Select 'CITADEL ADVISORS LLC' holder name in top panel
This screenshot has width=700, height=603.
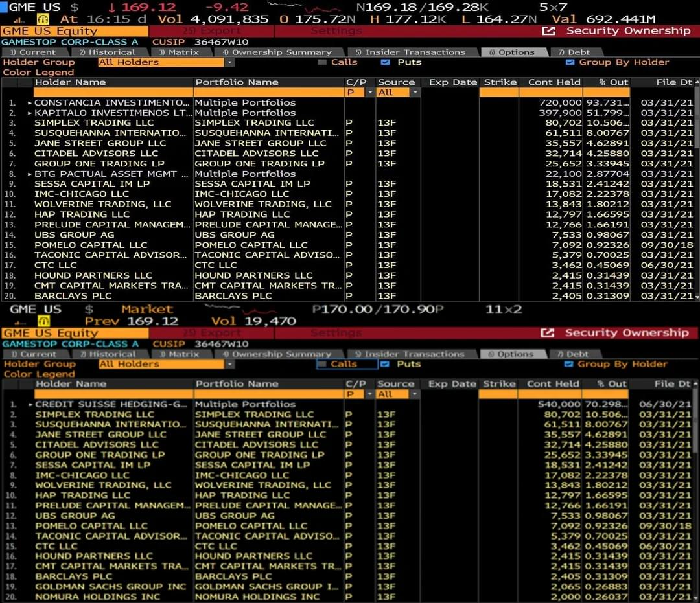(96, 154)
